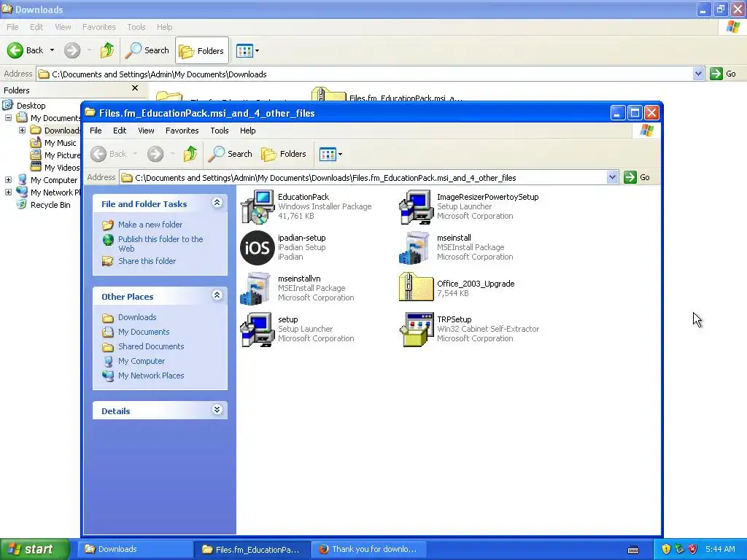Open Downloads under Other Places

pos(137,317)
